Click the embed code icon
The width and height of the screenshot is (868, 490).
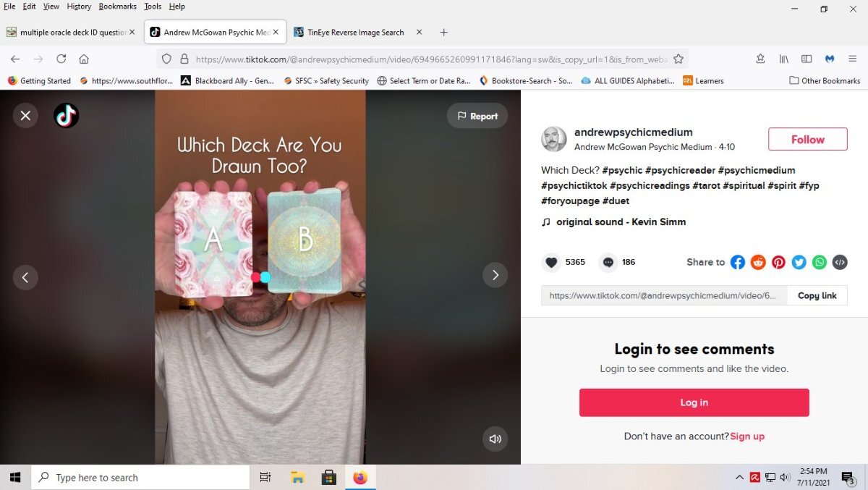click(x=839, y=262)
